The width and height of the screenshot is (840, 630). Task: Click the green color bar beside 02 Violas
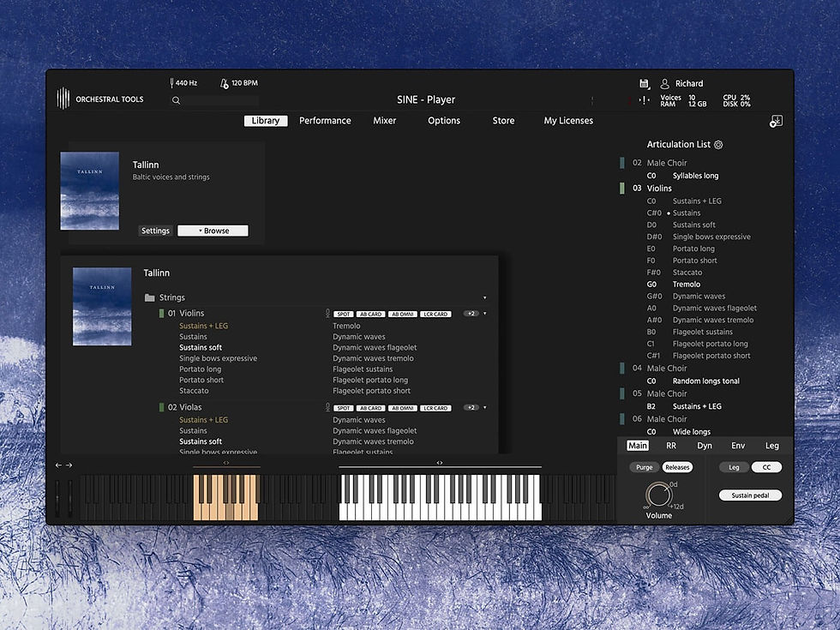click(161, 408)
